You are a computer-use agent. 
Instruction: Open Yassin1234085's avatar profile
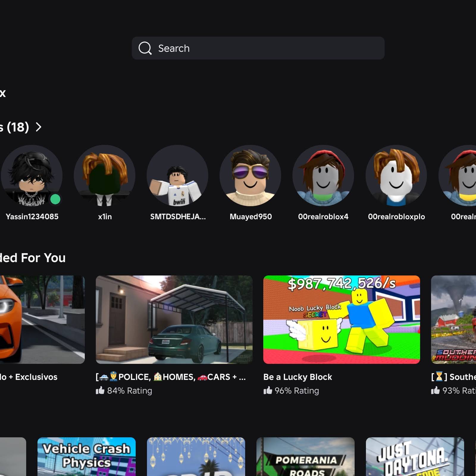tap(32, 176)
